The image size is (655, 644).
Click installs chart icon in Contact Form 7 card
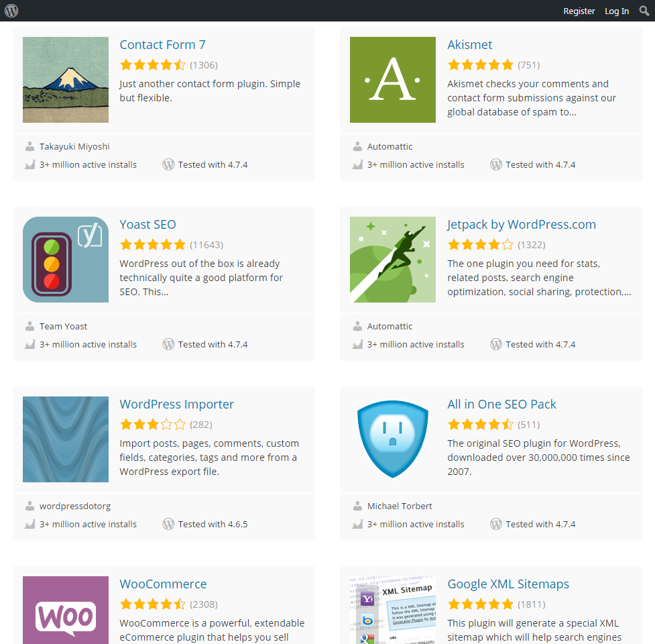pyautogui.click(x=29, y=164)
